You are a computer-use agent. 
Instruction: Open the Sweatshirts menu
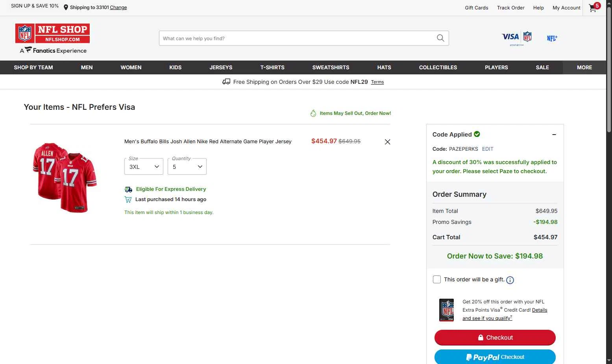click(x=331, y=67)
